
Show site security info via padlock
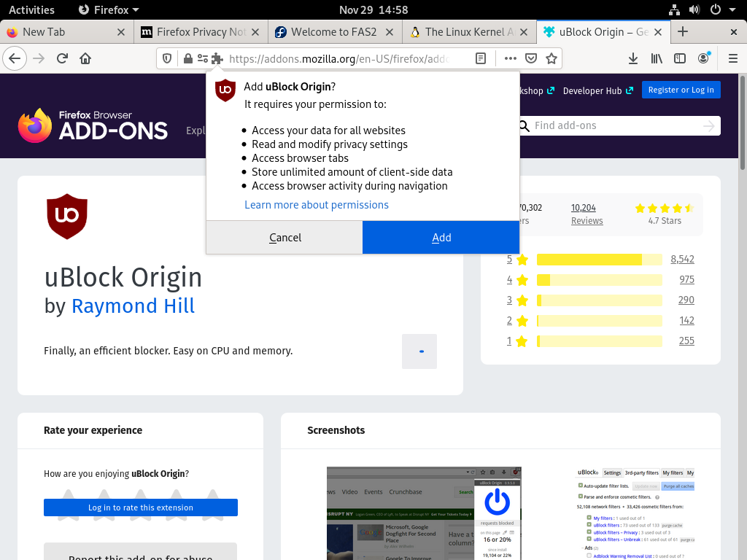[x=188, y=58]
